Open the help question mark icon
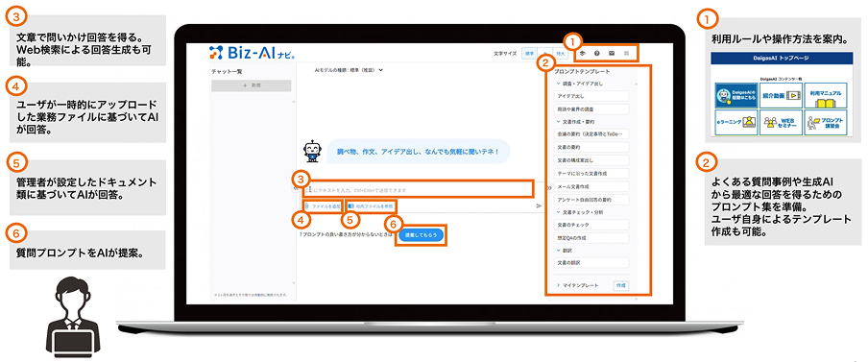868x362 pixels. tap(597, 54)
